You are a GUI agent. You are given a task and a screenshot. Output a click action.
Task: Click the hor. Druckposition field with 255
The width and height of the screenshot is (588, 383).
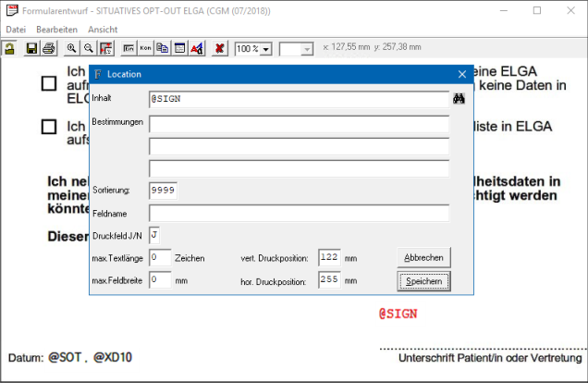click(x=329, y=280)
